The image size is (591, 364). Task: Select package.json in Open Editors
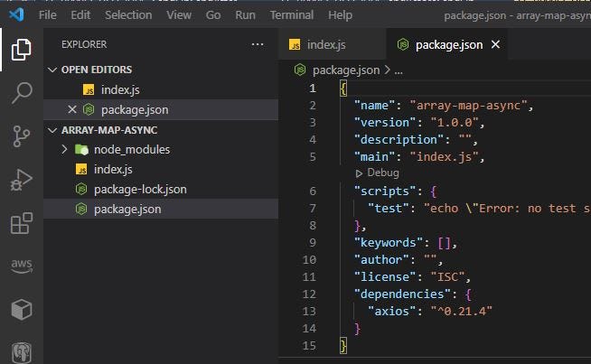coord(162,109)
